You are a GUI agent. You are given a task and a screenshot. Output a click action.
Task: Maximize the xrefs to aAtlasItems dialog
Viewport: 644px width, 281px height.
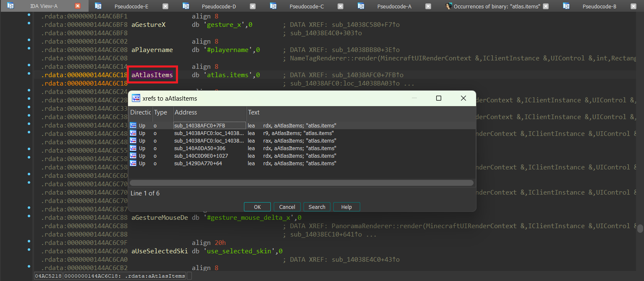pyautogui.click(x=439, y=98)
